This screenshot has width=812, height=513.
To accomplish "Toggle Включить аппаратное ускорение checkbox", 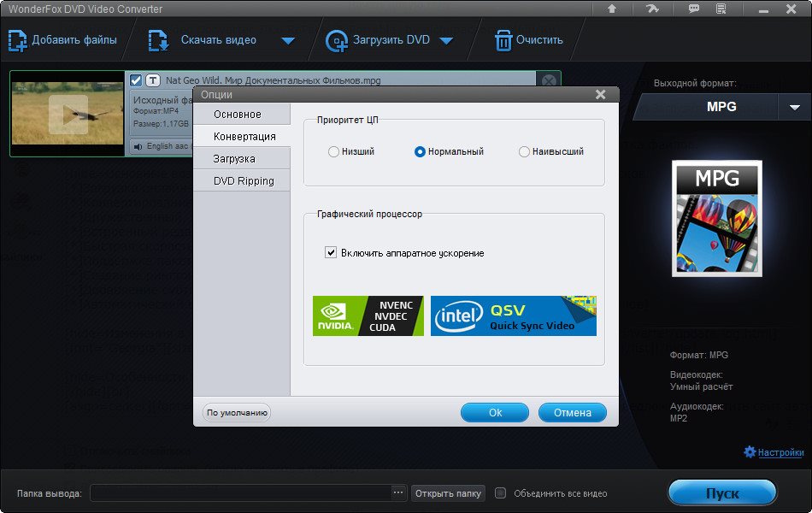I will [x=331, y=252].
